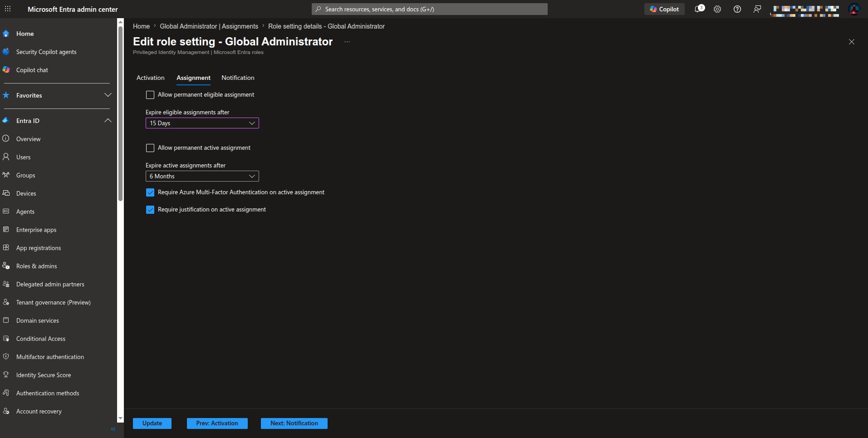Click the Overview info icon
Image resolution: width=868 pixels, height=438 pixels.
(6, 139)
